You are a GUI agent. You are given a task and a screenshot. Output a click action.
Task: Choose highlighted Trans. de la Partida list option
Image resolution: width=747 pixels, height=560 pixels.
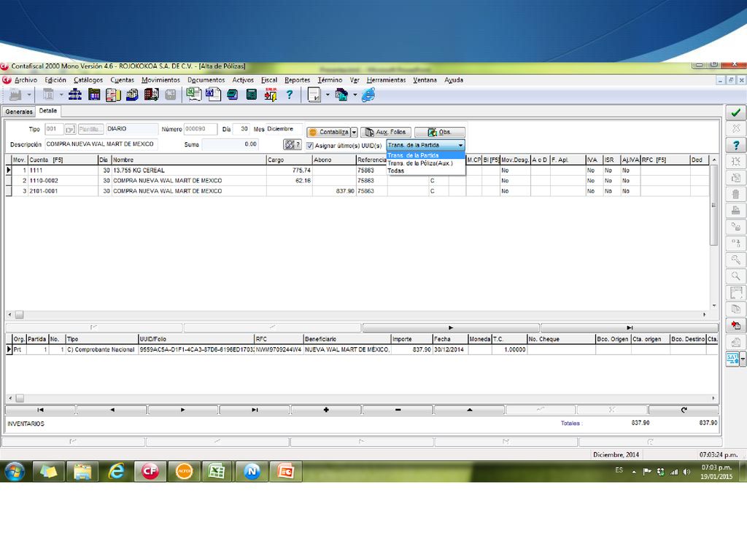click(x=425, y=155)
